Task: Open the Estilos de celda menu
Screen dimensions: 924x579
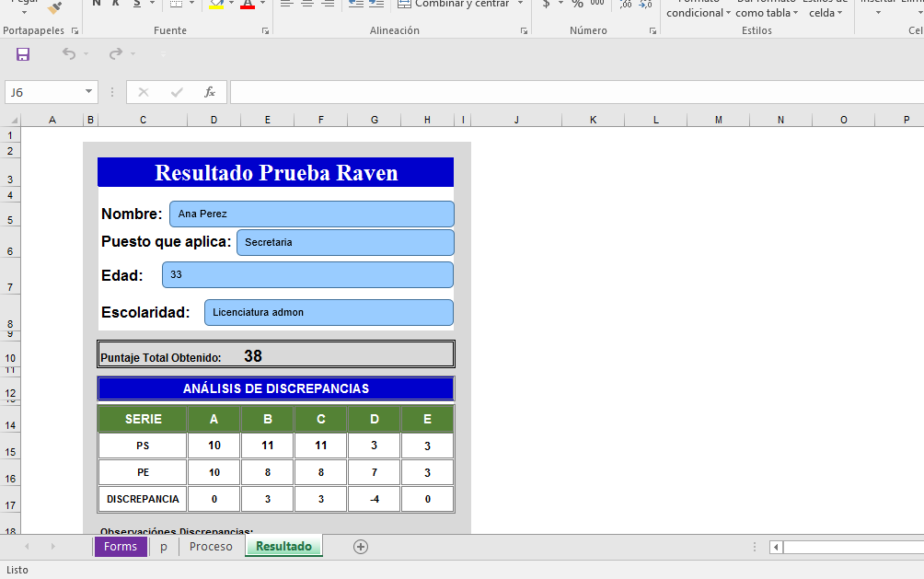Action: [x=826, y=9]
